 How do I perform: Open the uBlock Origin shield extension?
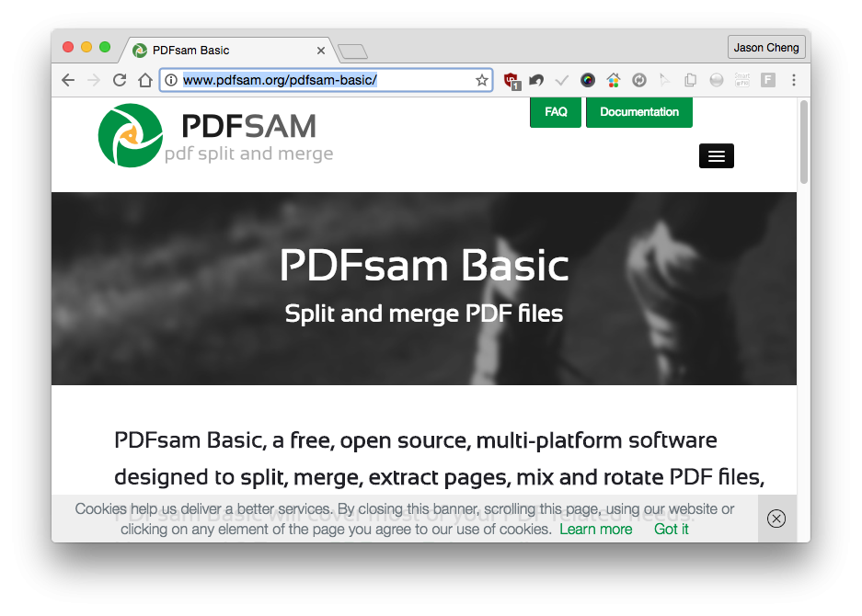click(511, 81)
